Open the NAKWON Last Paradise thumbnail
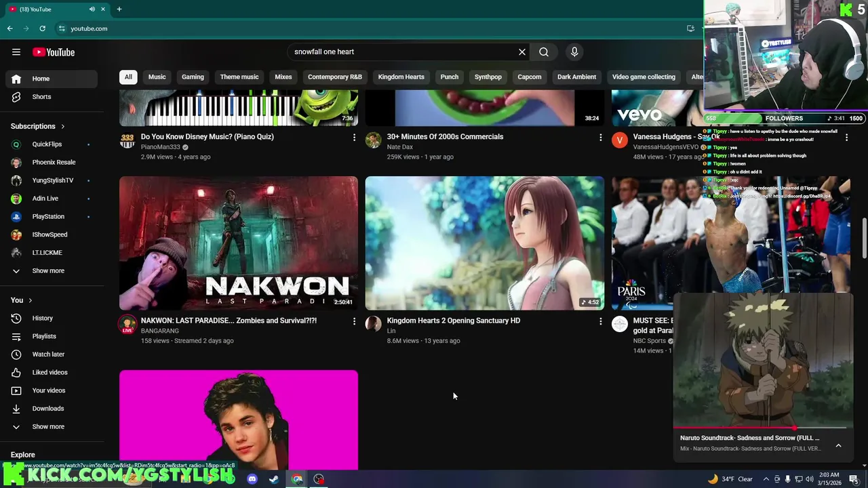Viewport: 868px width, 488px height. point(239,243)
